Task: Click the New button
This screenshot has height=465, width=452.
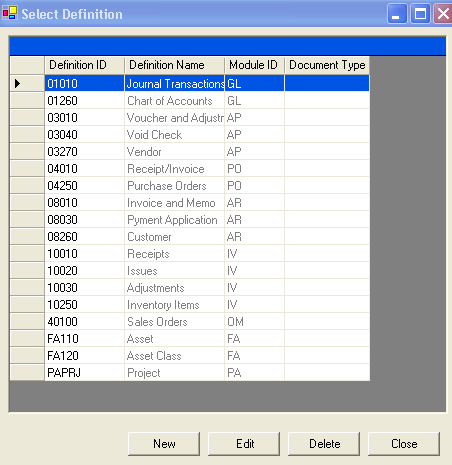Action: (x=164, y=444)
